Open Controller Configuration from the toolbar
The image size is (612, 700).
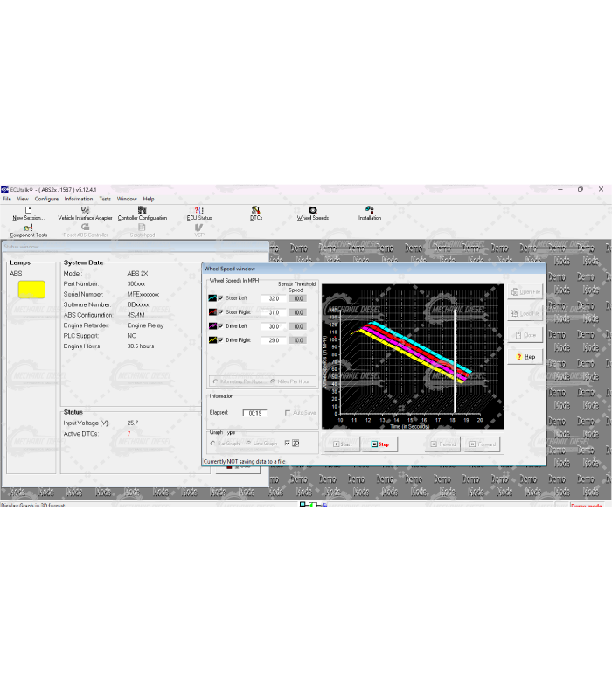[142, 213]
